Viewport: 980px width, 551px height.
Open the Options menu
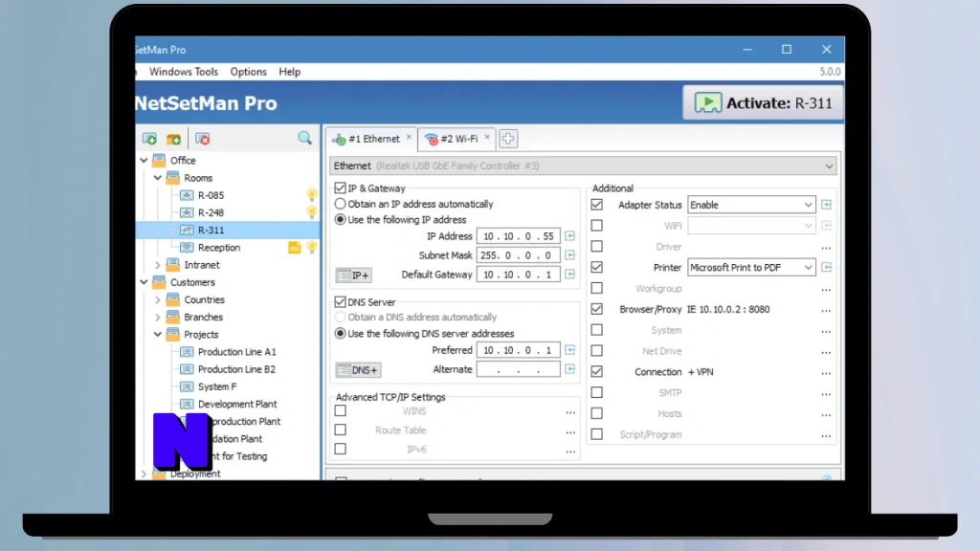click(x=248, y=72)
